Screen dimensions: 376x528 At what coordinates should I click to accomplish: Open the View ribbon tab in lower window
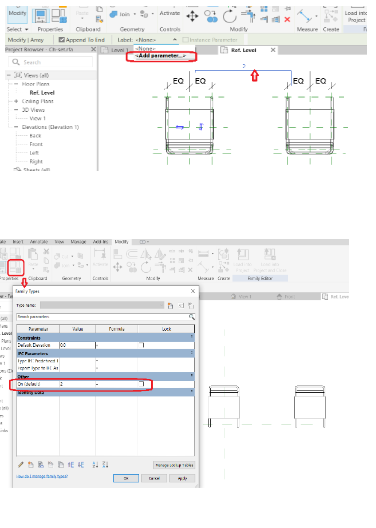coord(59,242)
